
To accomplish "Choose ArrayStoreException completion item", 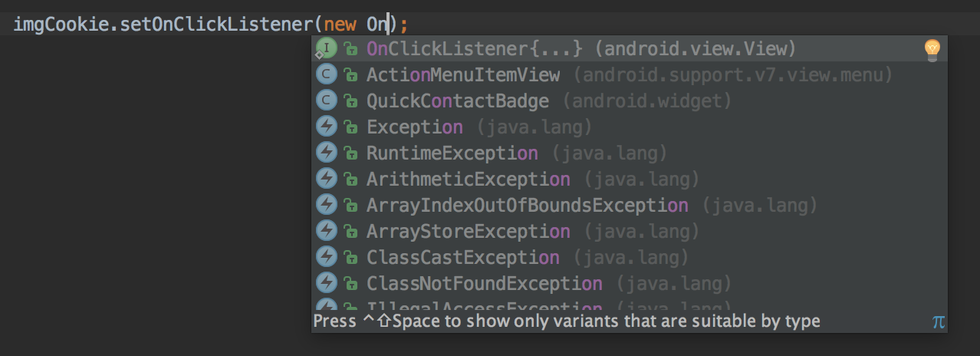I will click(x=629, y=231).
